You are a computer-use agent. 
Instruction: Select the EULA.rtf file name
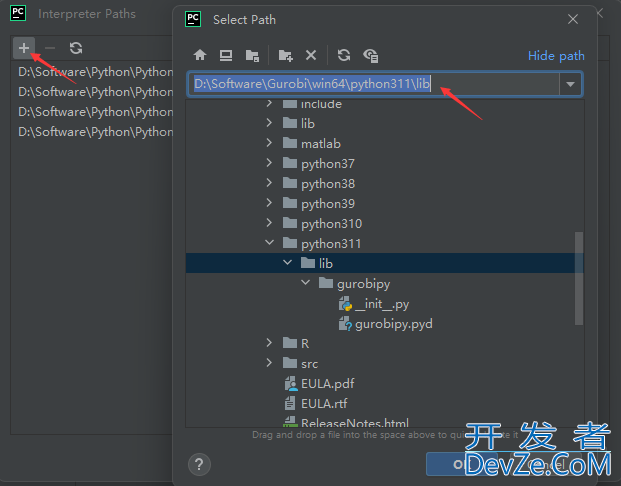point(324,403)
